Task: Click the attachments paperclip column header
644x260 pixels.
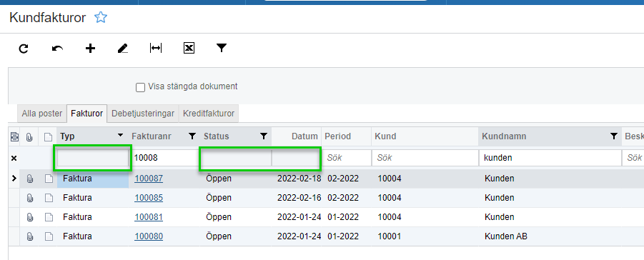Action: (x=29, y=136)
